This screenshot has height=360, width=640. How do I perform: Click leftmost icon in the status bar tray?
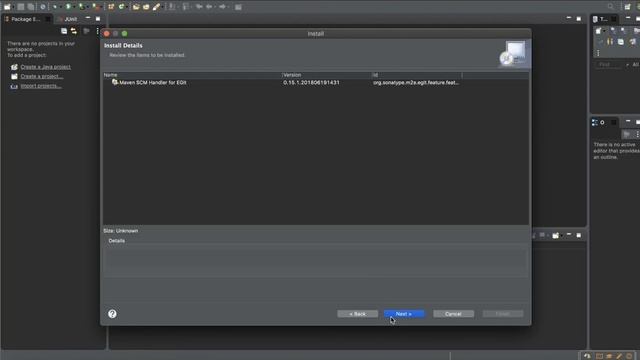587,356
